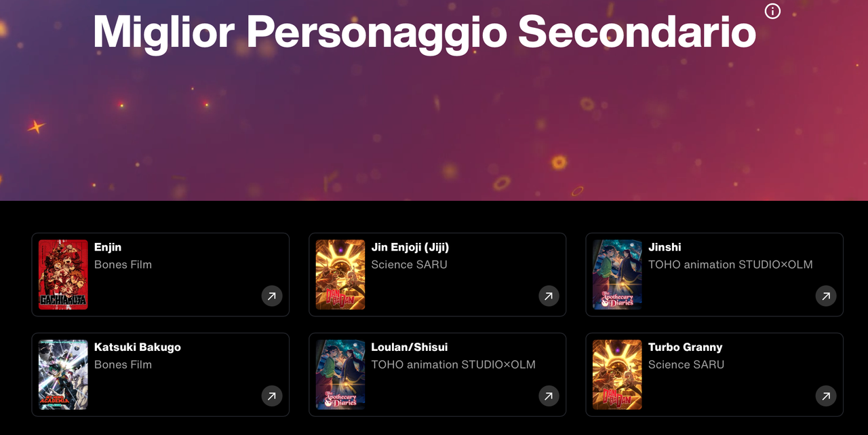The image size is (868, 435).
Task: Select the Apothecary Diaries poster beside Loulan/Shisui
Action: [340, 375]
